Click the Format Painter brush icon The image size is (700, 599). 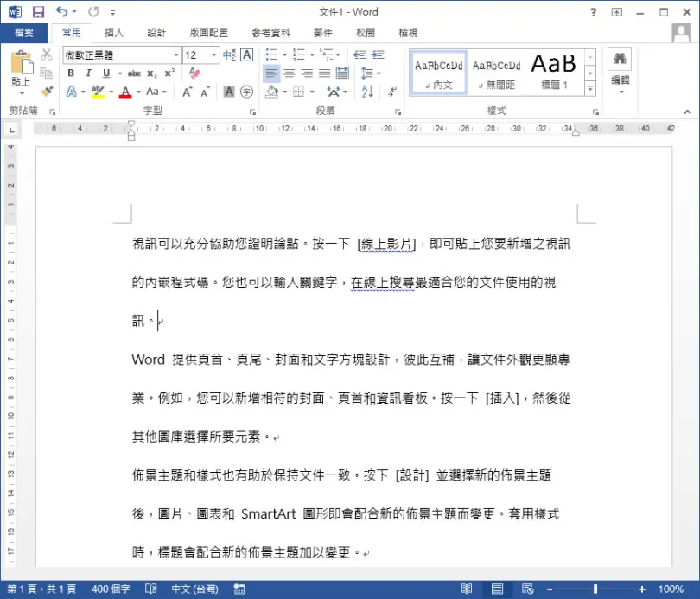click(47, 92)
